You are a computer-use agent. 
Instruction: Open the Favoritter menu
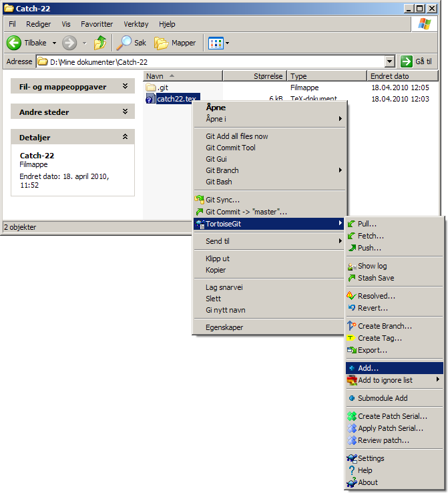pyautogui.click(x=97, y=24)
